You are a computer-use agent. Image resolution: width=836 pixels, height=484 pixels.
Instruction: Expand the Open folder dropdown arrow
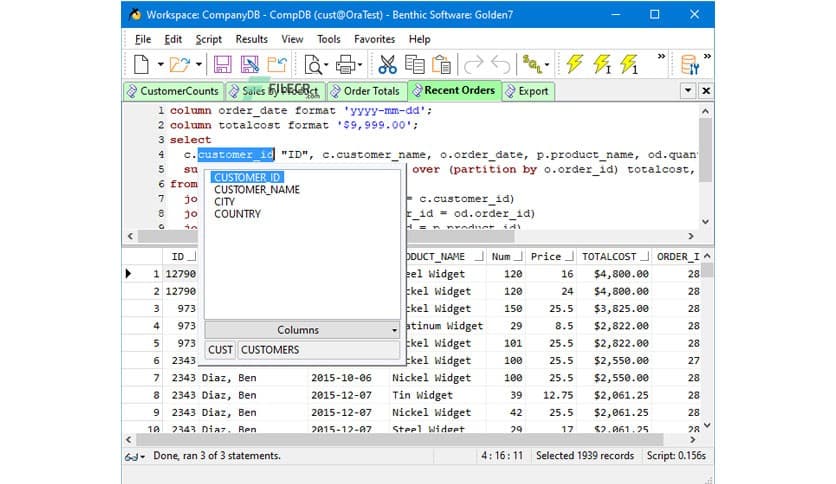point(199,65)
